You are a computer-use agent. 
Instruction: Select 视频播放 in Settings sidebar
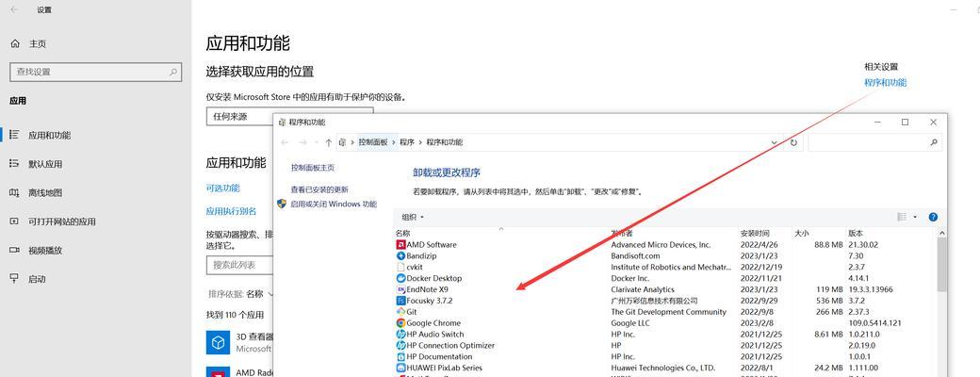pos(95,250)
